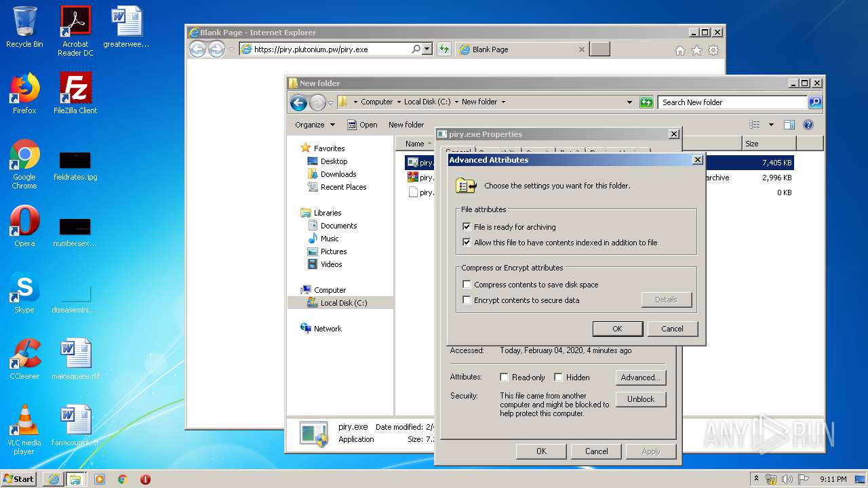Screen dimensions: 868x488
Task: Open the Organize dropdown menu
Action: click(x=315, y=125)
